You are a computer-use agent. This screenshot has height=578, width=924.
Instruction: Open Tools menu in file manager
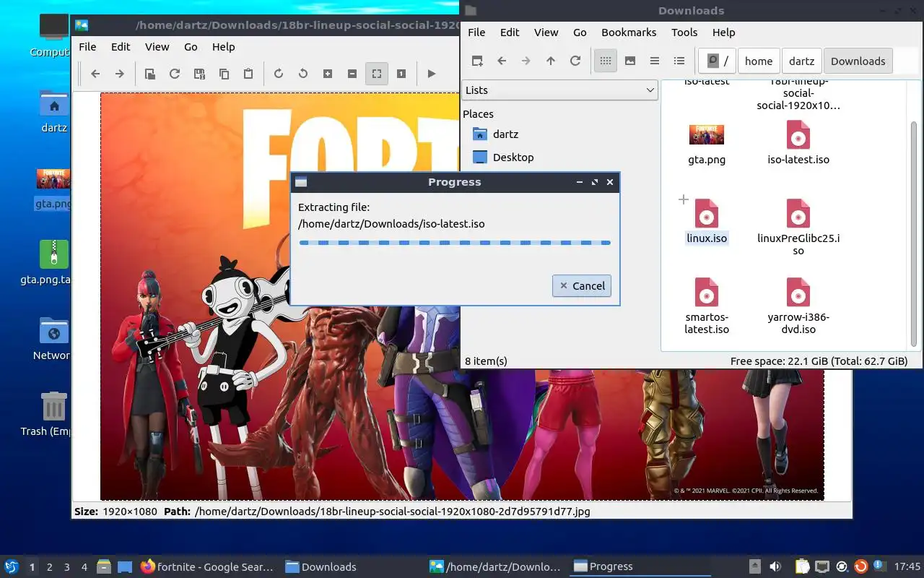[684, 33]
